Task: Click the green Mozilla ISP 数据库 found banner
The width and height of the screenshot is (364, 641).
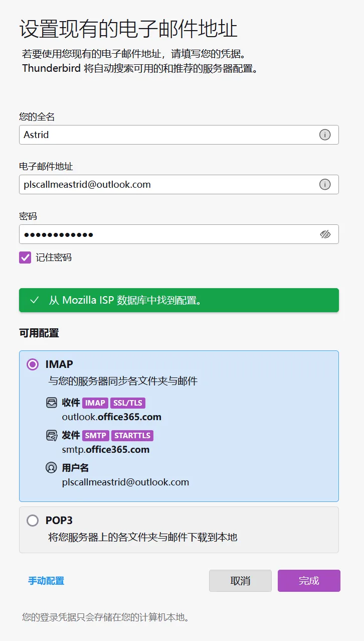Action: [x=179, y=300]
